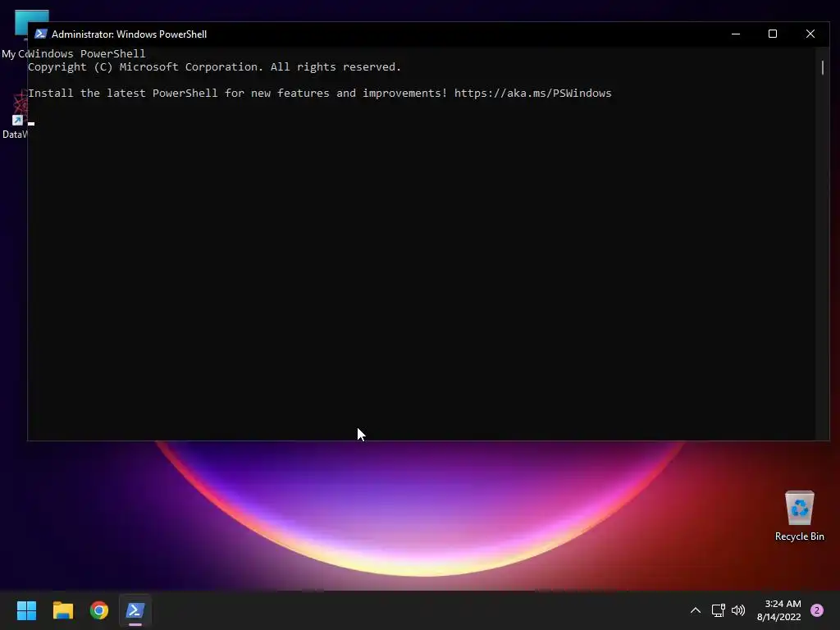840x630 pixels.
Task: Open the network status tray icon
Action: tap(718, 610)
